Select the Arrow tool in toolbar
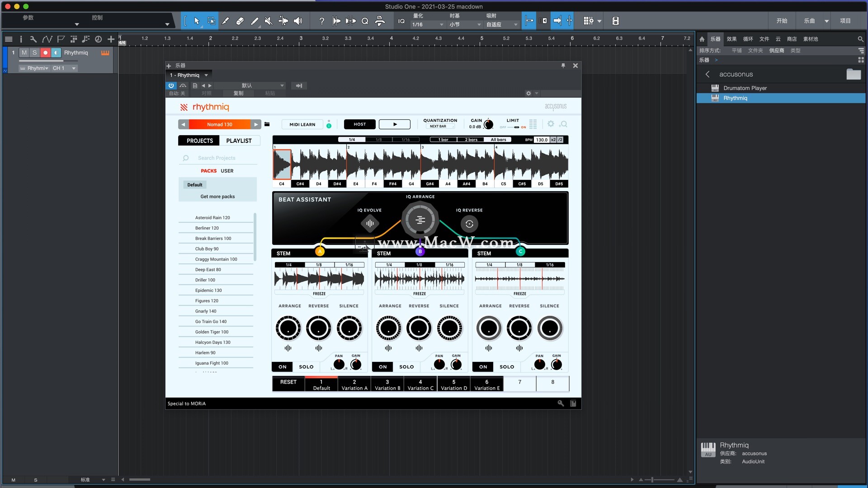868x488 pixels. pyautogui.click(x=196, y=21)
